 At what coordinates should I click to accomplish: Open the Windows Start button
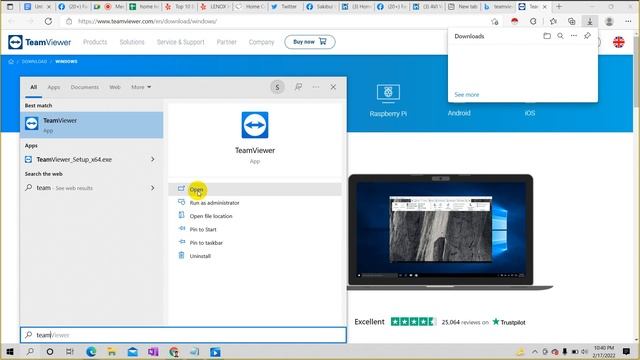click(10, 351)
